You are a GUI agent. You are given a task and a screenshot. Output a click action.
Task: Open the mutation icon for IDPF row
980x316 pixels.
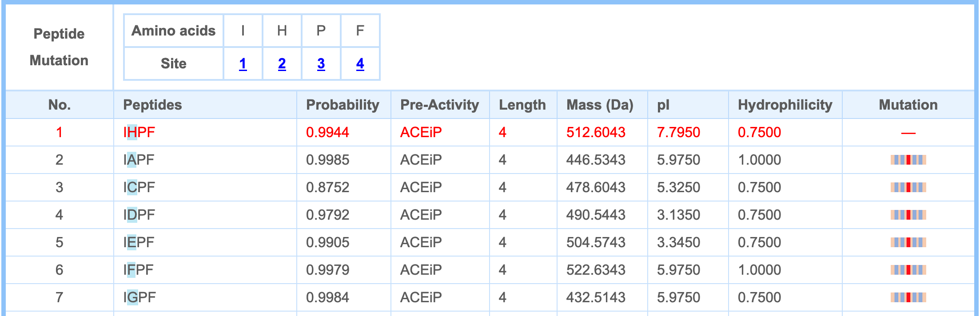[x=908, y=215]
